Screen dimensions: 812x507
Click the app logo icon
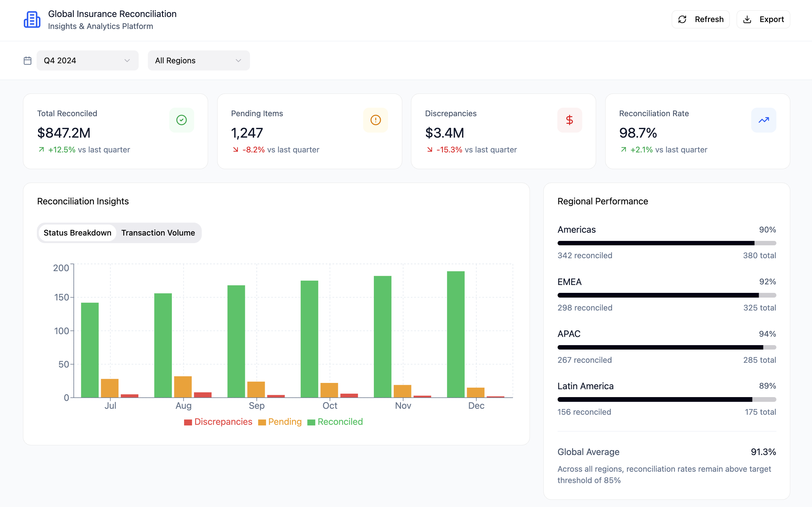click(32, 20)
